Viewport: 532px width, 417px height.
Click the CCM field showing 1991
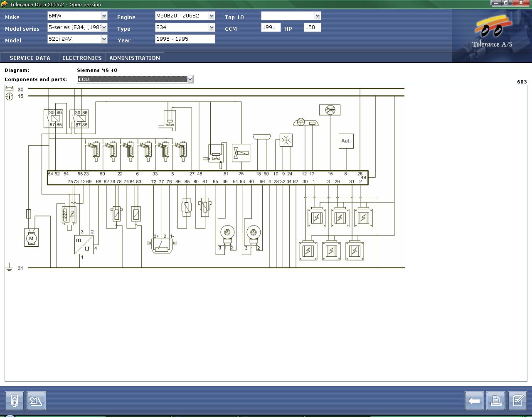coord(271,27)
